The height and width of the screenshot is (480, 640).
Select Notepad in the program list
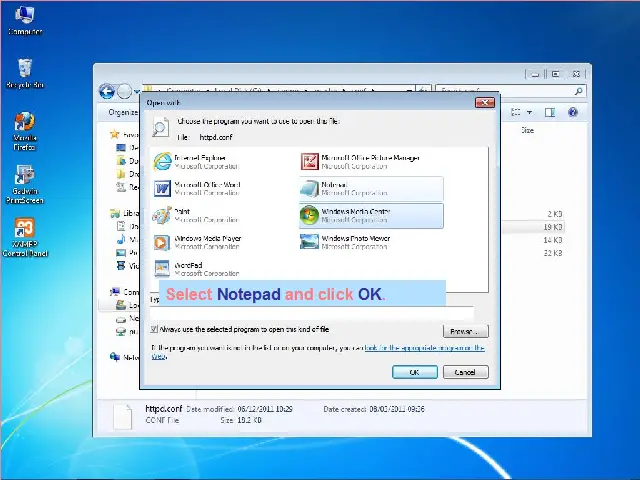coord(371,189)
